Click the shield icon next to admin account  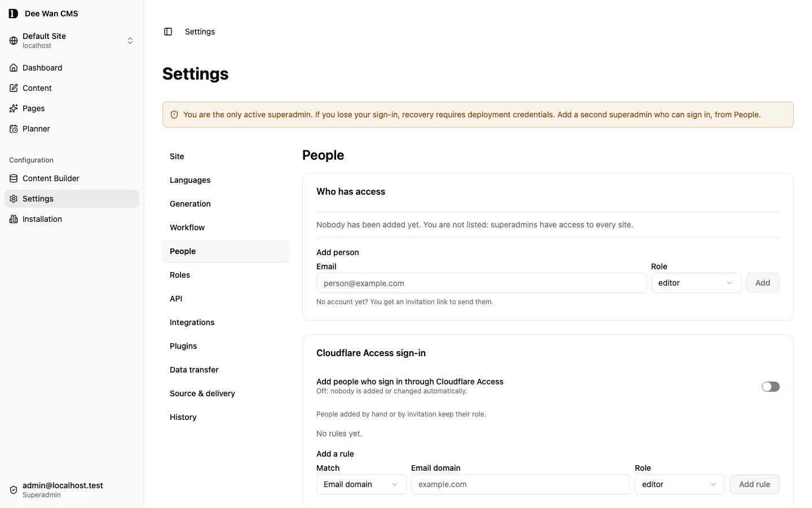(14, 490)
